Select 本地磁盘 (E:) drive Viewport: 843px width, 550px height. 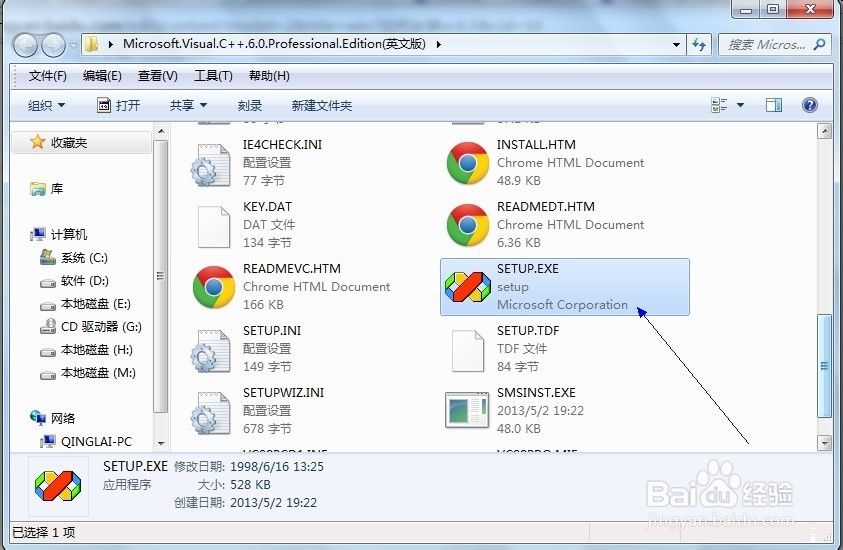pos(85,304)
